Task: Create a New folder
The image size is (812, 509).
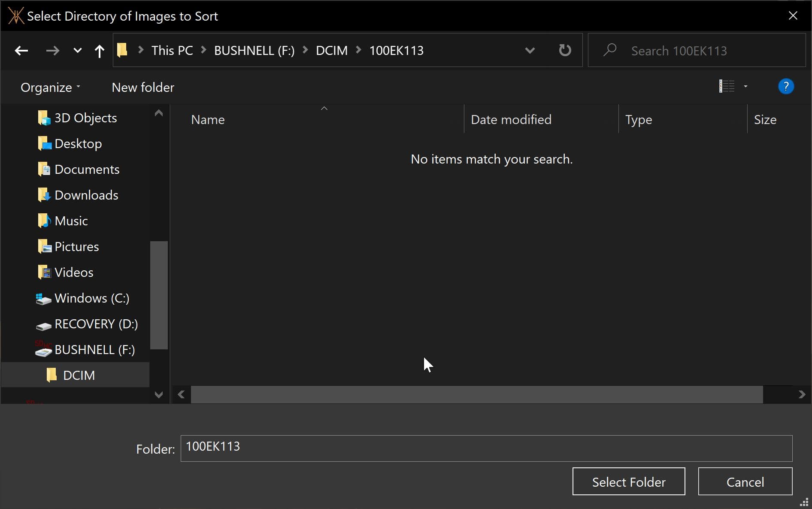Action: pos(143,87)
